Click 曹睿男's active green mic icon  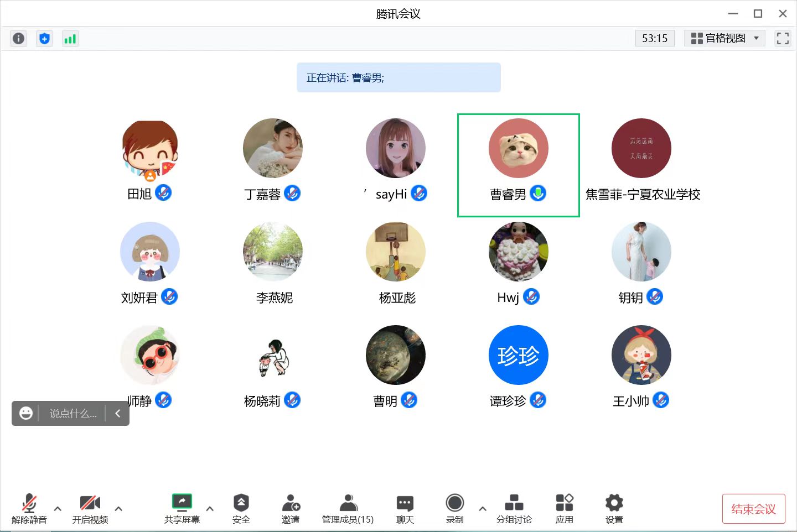click(x=538, y=193)
